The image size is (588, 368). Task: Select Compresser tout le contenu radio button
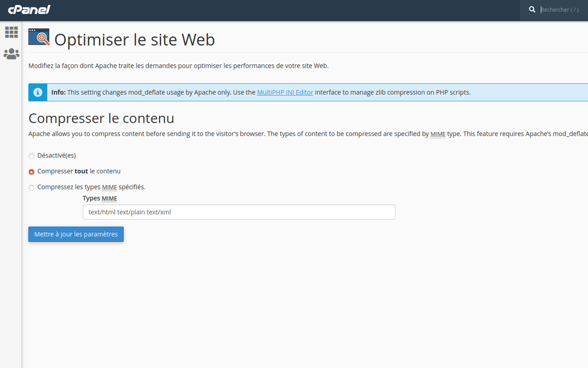[32, 172]
